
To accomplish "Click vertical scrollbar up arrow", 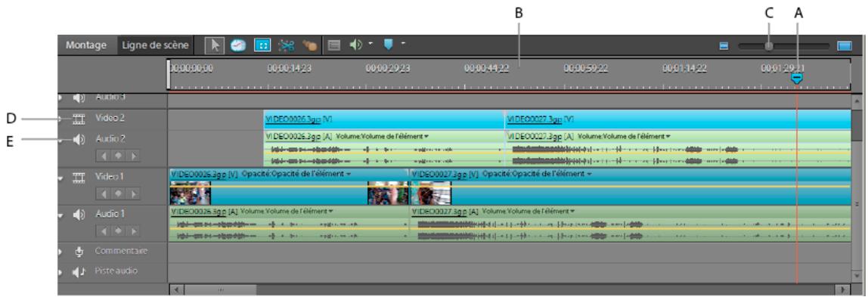I will click(x=857, y=102).
